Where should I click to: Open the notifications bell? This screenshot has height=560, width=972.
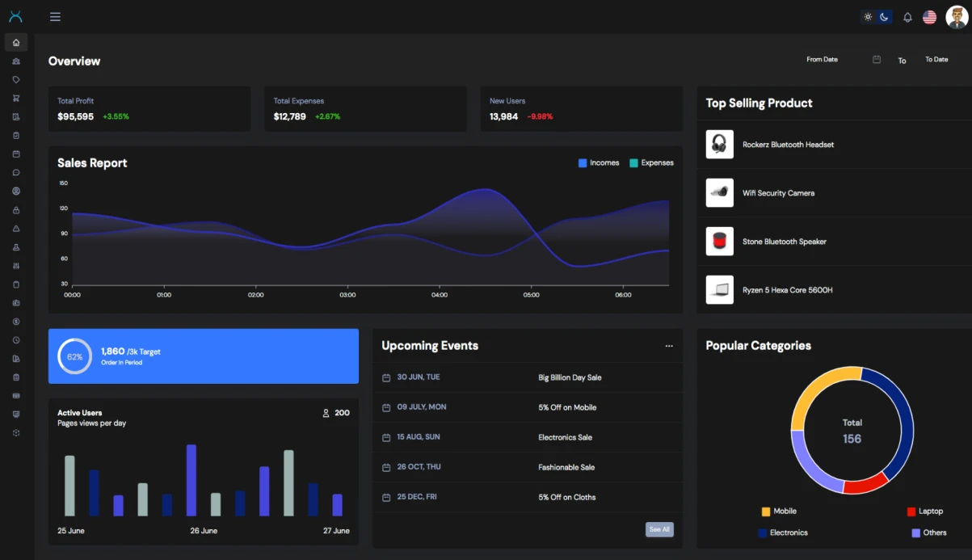click(x=907, y=17)
